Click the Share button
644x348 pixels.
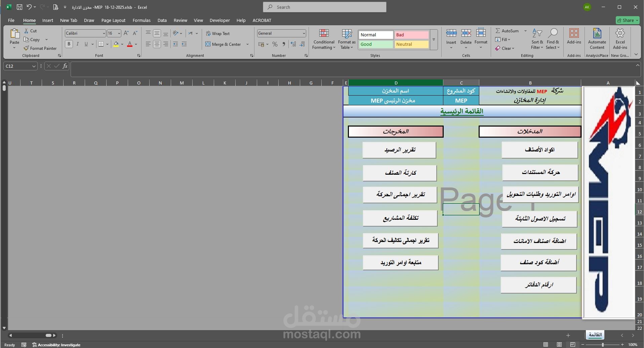pos(628,20)
